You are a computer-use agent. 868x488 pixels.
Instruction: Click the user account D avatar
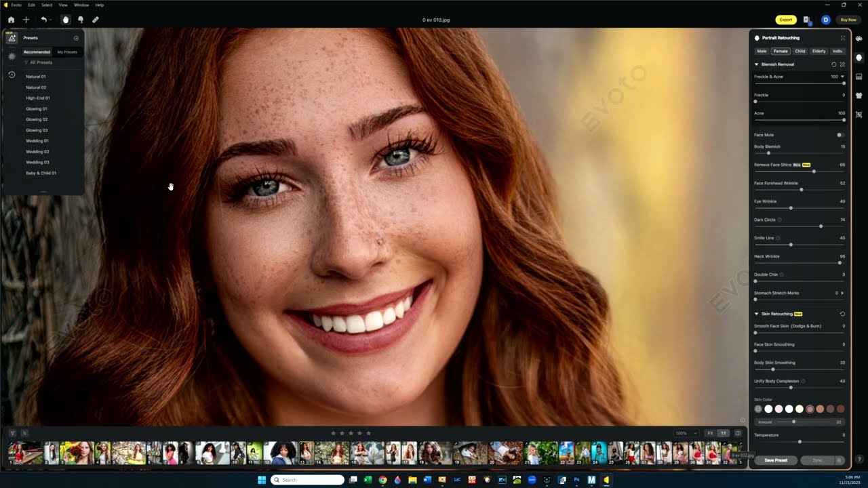click(x=825, y=20)
